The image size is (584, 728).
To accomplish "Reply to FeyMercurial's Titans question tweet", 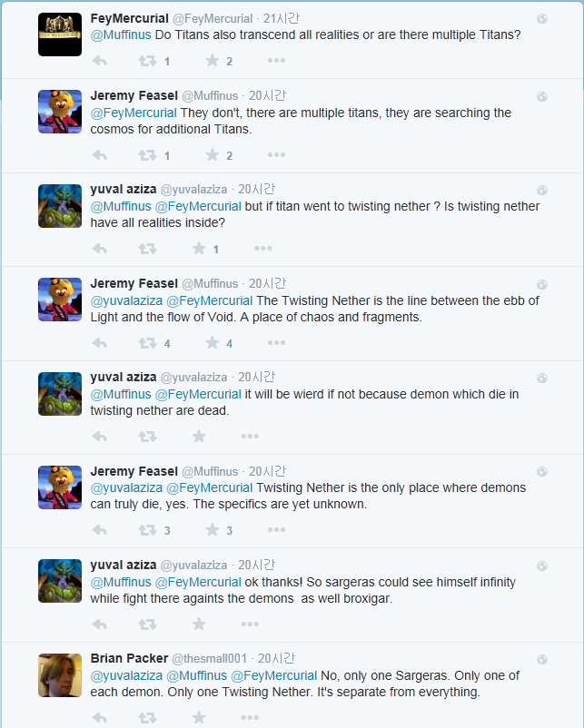I will point(100,61).
